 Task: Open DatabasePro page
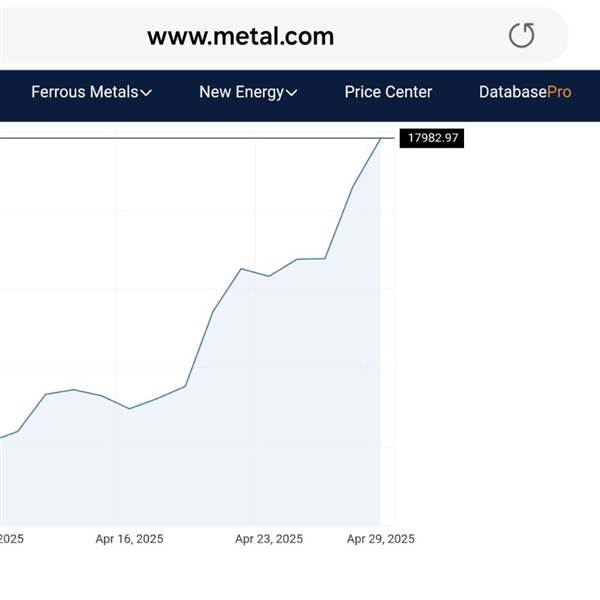click(x=525, y=92)
